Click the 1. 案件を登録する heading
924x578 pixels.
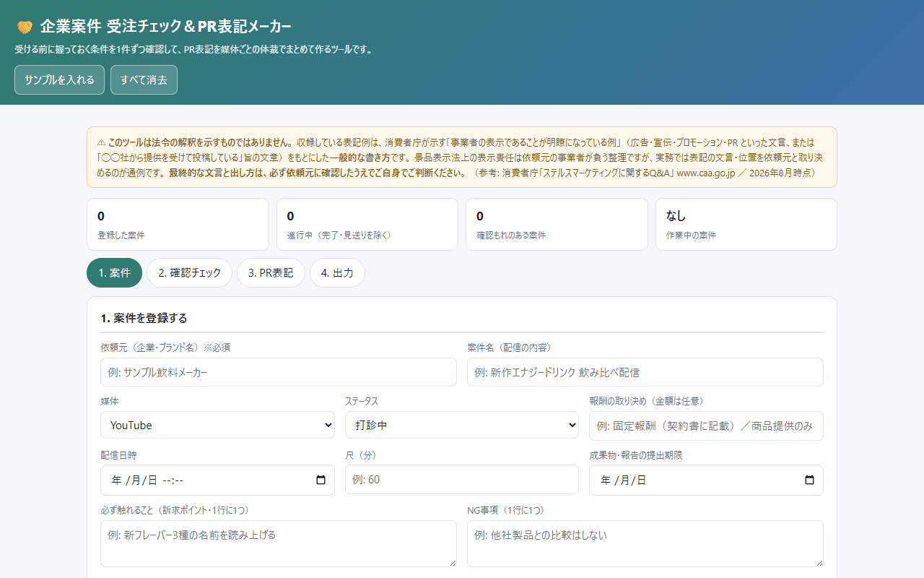click(144, 318)
